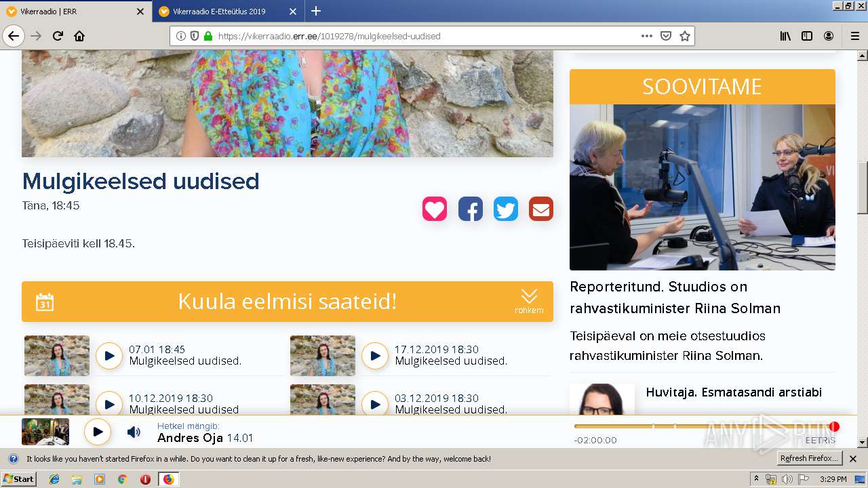Open Firefox account icon
Screen dimensions: 868x488
click(x=829, y=36)
